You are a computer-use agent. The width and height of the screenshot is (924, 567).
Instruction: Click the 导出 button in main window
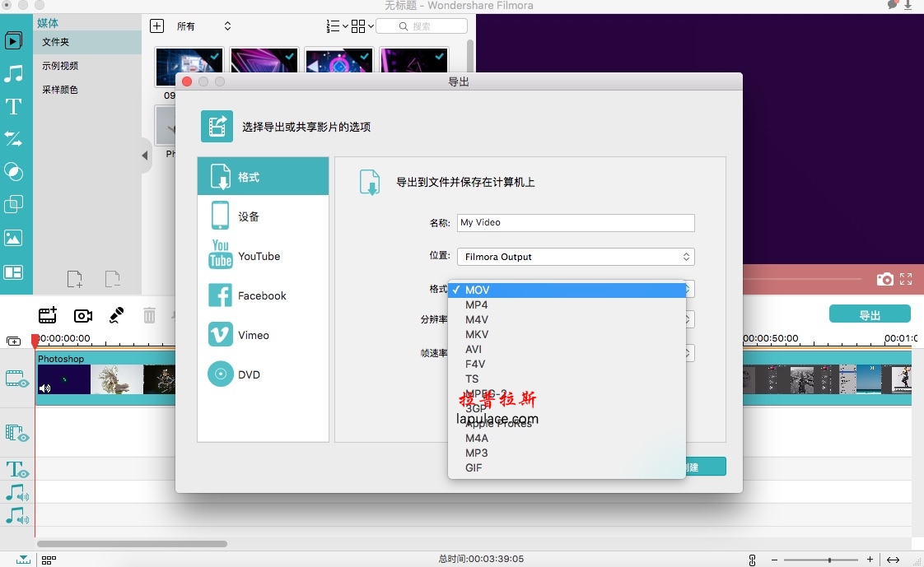[x=870, y=314]
